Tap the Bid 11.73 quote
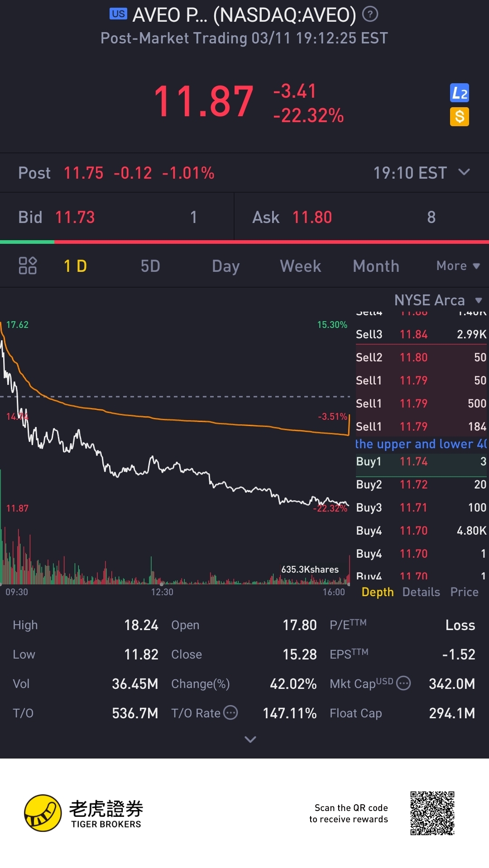The image size is (489, 868). [117, 217]
